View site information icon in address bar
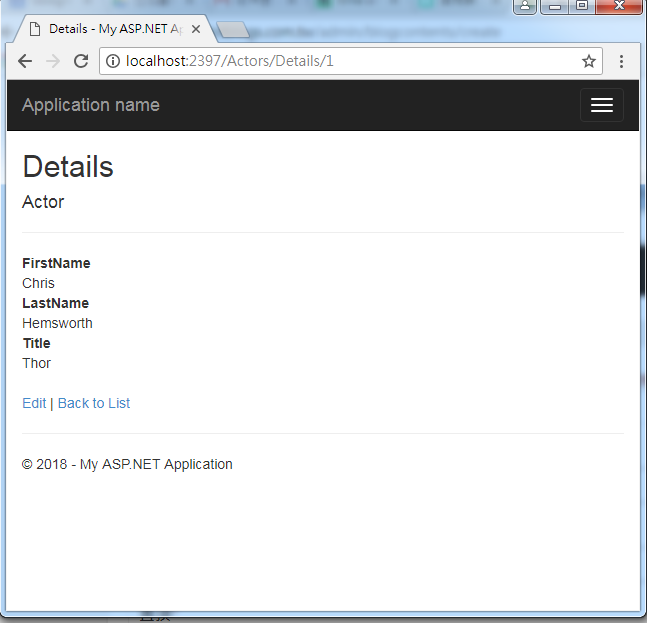Viewport: 647px width, 623px height. pos(113,61)
